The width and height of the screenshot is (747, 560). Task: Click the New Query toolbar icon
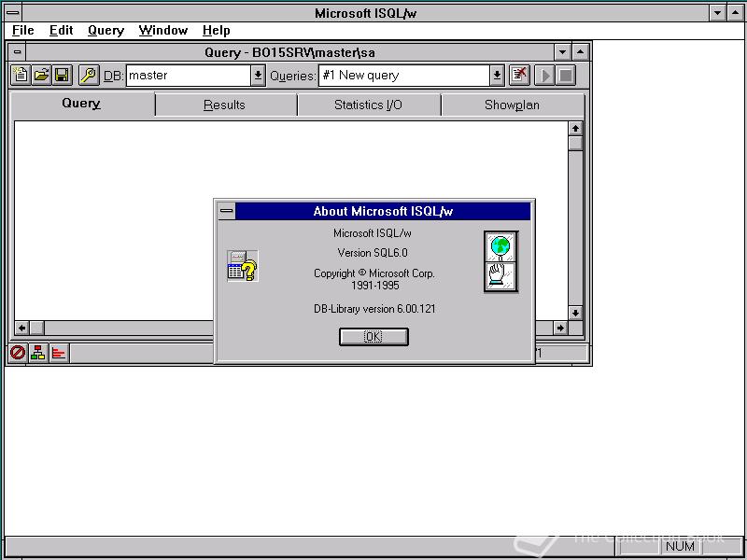click(x=21, y=76)
